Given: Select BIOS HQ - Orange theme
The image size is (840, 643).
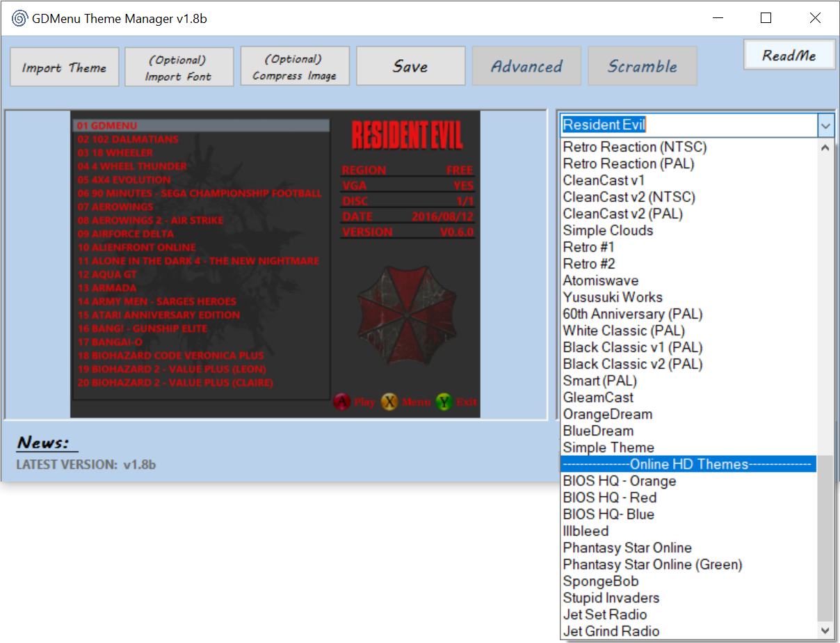Looking at the screenshot, I should click(x=688, y=481).
